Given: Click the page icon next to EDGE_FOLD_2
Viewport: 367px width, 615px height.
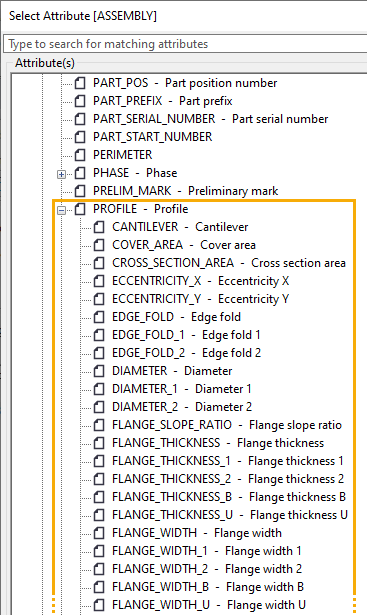Looking at the screenshot, I should coord(99,353).
